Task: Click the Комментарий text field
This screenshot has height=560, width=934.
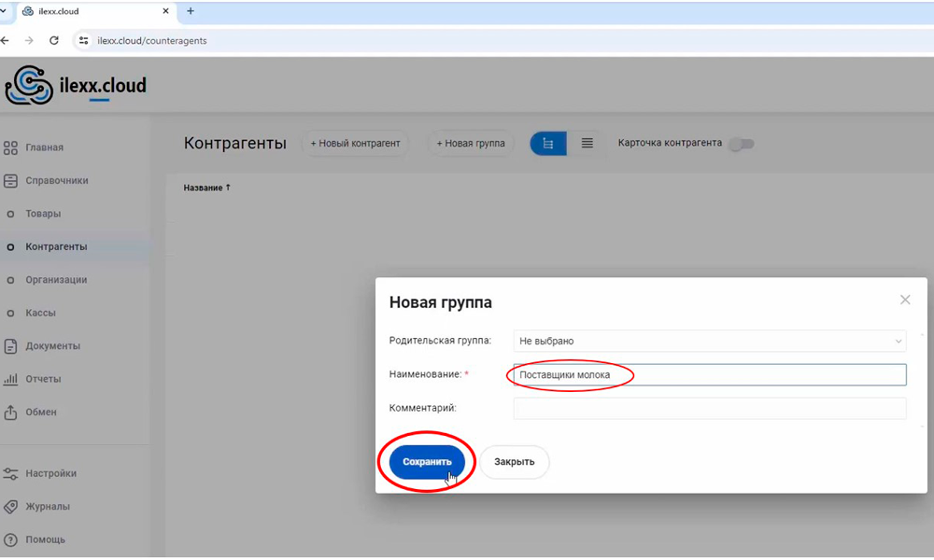Action: pyautogui.click(x=710, y=409)
